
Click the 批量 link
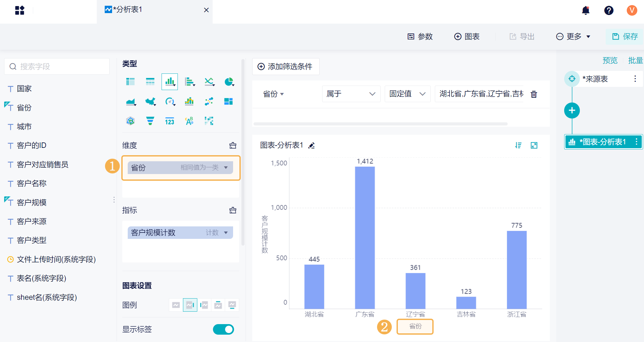point(635,60)
